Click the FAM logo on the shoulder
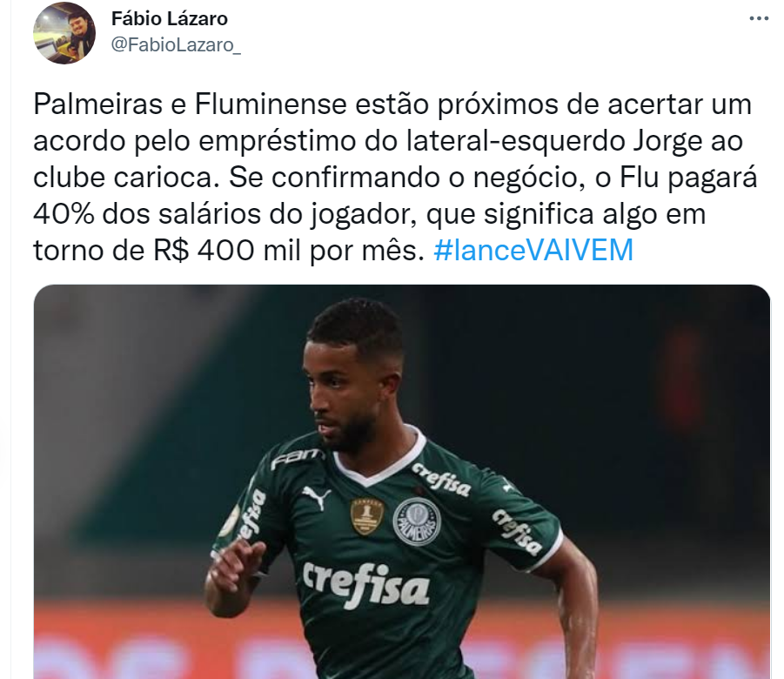This screenshot has width=784, height=679. (x=297, y=457)
